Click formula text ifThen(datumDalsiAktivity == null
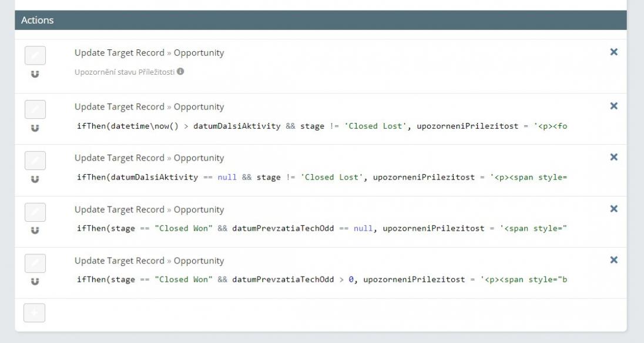This screenshot has width=644, height=343. click(322, 177)
